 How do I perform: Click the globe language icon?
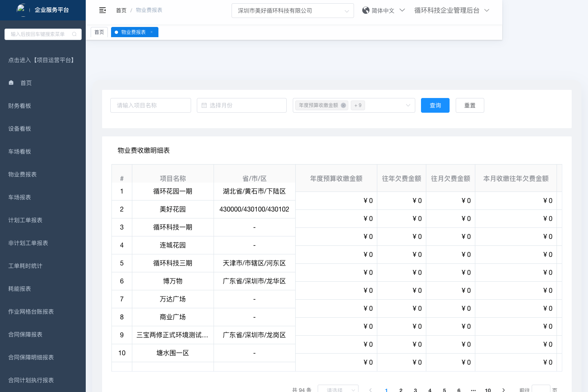pos(365,10)
